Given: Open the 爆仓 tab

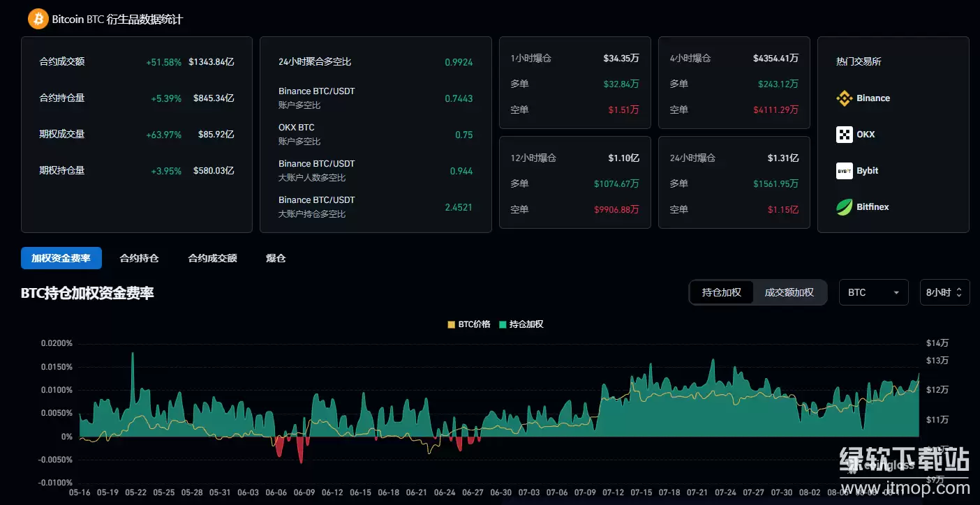Looking at the screenshot, I should [275, 258].
